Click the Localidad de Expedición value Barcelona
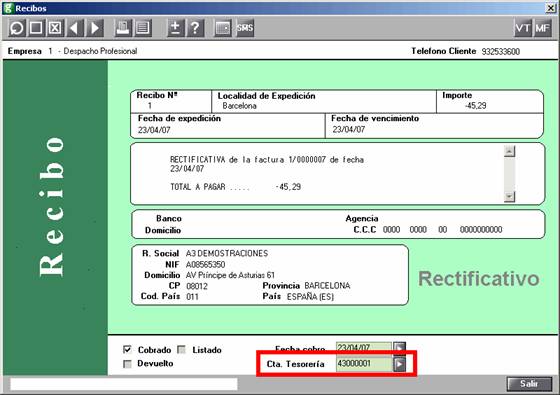The height and width of the screenshot is (395, 560). coord(239,106)
